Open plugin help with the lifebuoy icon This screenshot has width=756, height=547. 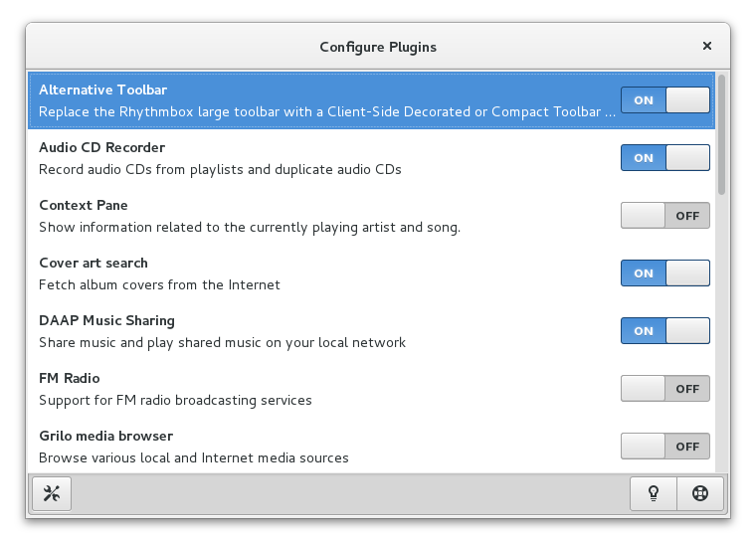coord(700,493)
